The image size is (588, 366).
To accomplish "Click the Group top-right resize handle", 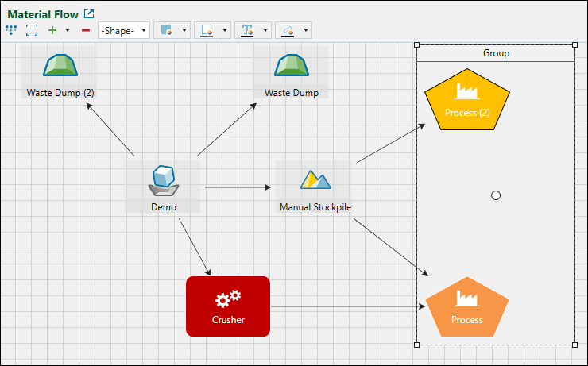I will pyautogui.click(x=574, y=45).
